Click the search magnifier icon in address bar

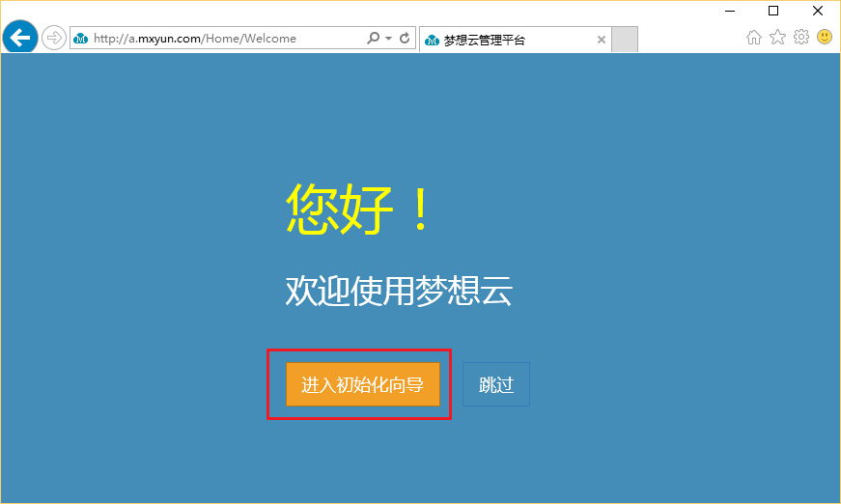pyautogui.click(x=373, y=38)
